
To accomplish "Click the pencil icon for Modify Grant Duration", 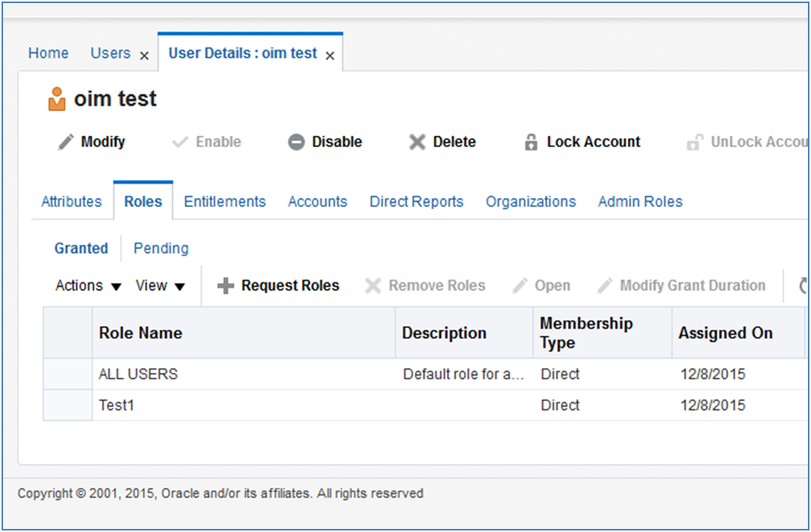I will [605, 286].
